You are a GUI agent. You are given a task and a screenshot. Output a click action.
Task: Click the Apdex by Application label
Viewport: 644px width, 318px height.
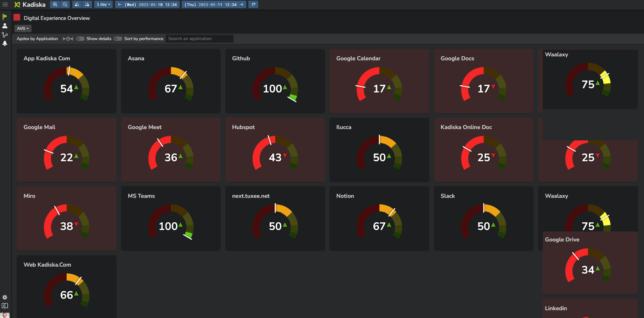tap(37, 39)
